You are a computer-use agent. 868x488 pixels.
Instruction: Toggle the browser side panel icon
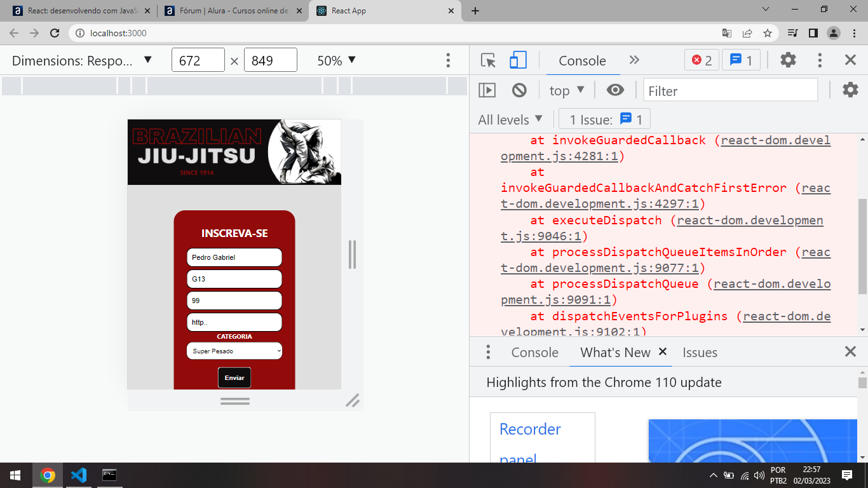813,33
